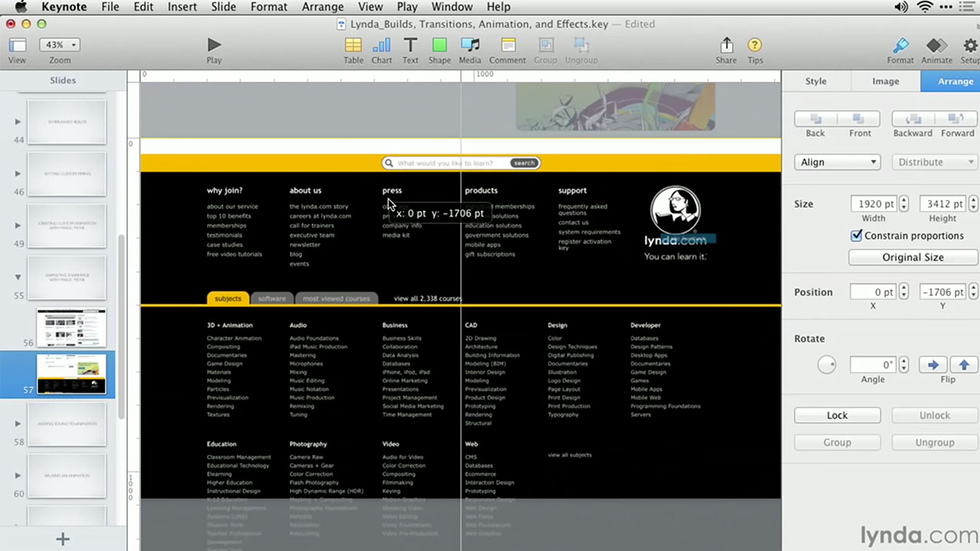Send object to Back
The width and height of the screenshot is (980, 551).
(815, 119)
